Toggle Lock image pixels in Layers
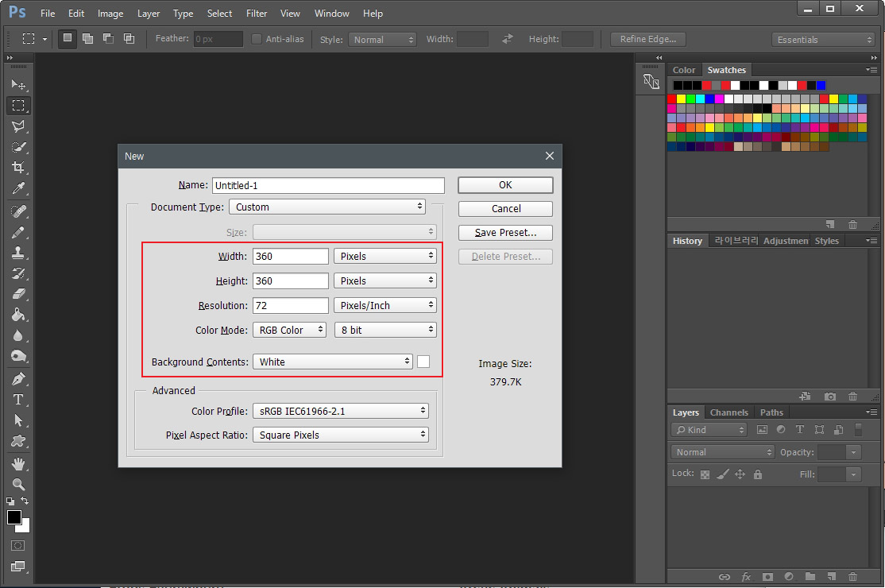885x588 pixels. [x=722, y=474]
